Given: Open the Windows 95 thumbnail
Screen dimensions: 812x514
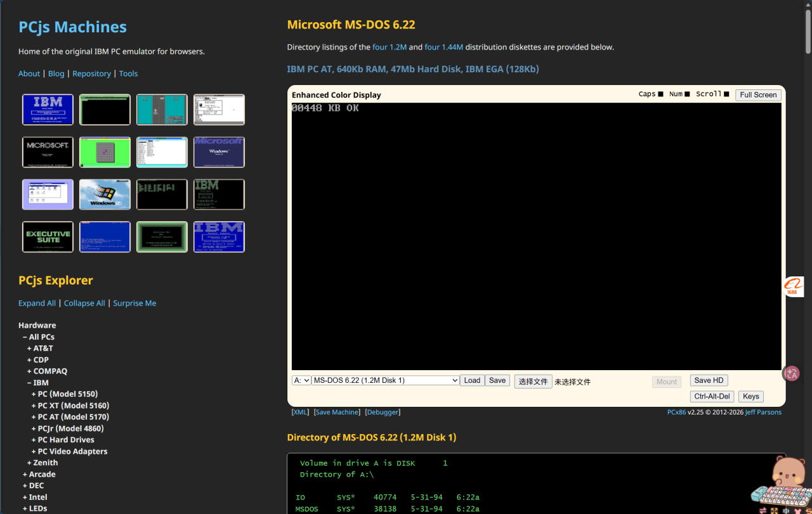Looking at the screenshot, I should [105, 195].
